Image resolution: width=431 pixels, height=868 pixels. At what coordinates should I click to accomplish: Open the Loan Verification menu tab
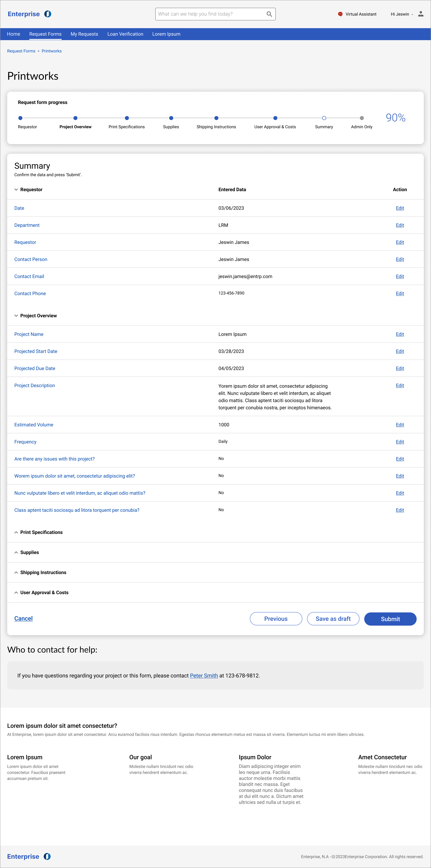click(125, 34)
